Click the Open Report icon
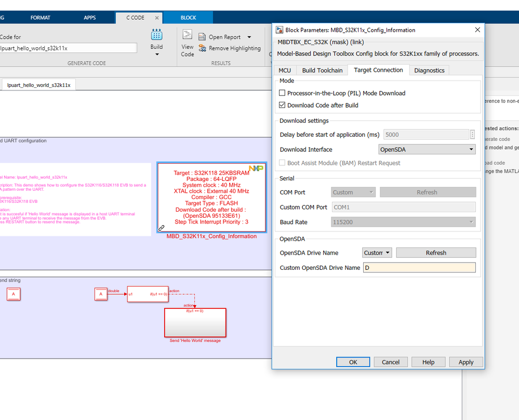This screenshot has width=519, height=420. point(202,37)
